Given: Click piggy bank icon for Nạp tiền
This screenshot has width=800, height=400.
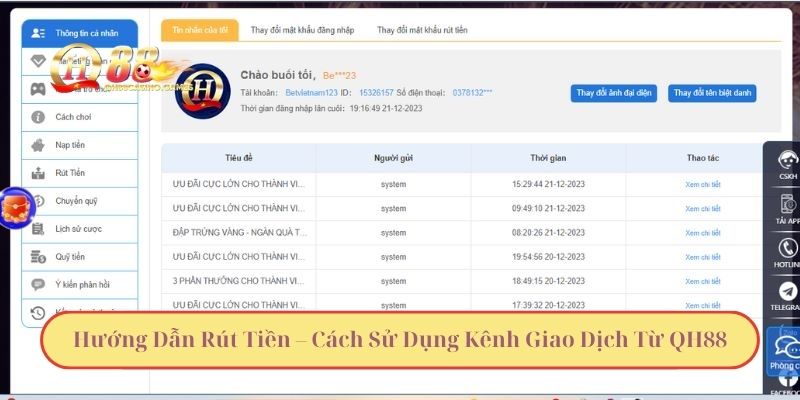Looking at the screenshot, I should [x=38, y=145].
